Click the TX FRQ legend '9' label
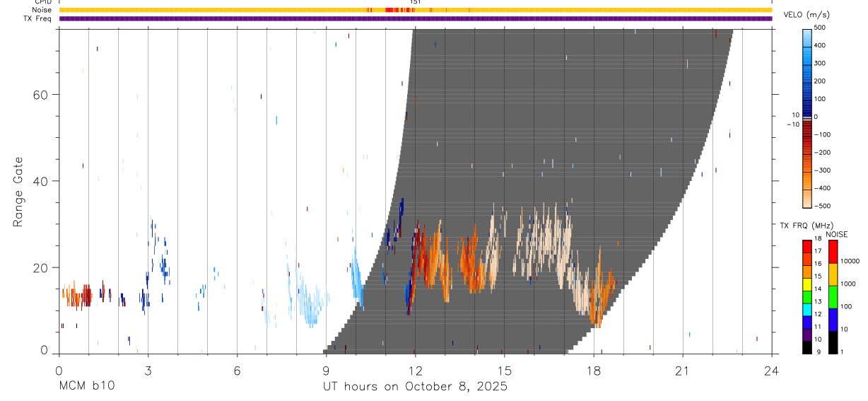 tap(818, 351)
